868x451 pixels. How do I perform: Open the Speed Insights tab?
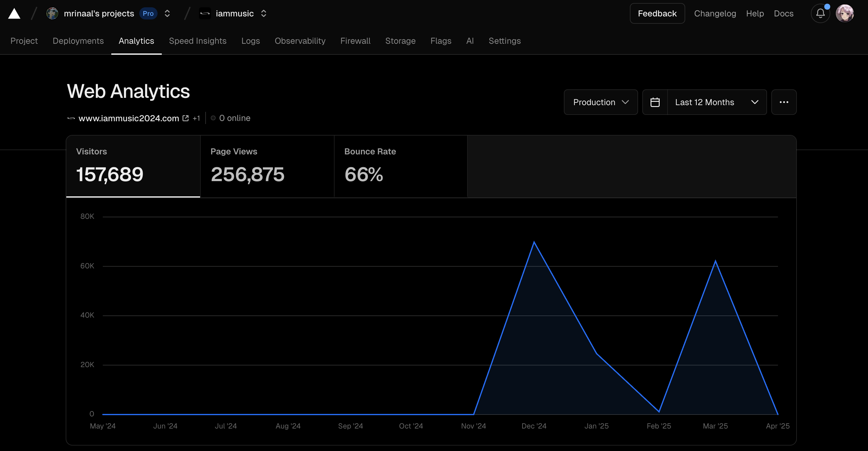[x=197, y=41]
